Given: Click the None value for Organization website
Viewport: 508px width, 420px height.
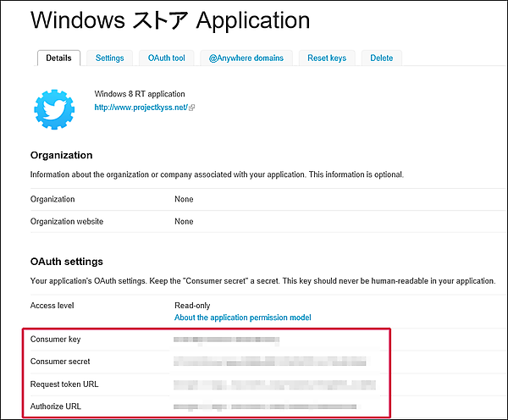Looking at the screenshot, I should [x=184, y=221].
